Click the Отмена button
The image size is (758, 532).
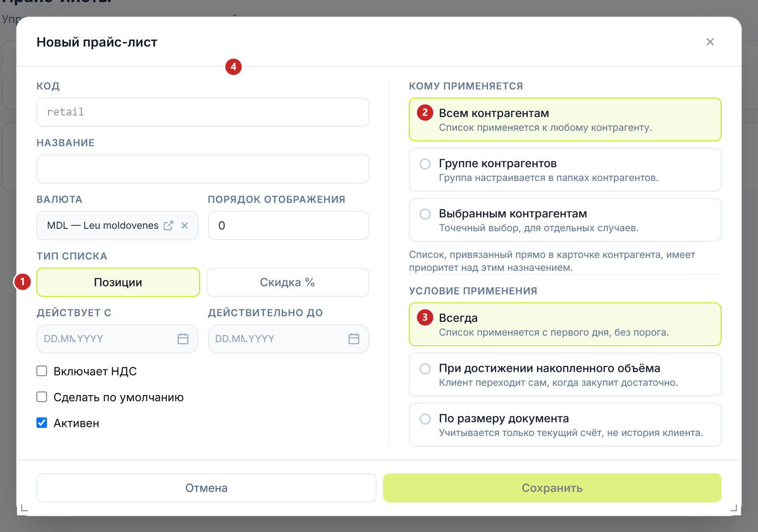tap(206, 488)
